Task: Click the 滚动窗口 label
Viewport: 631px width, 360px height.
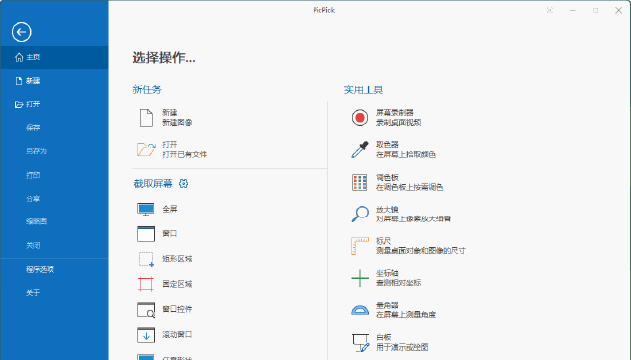Action: [177, 334]
